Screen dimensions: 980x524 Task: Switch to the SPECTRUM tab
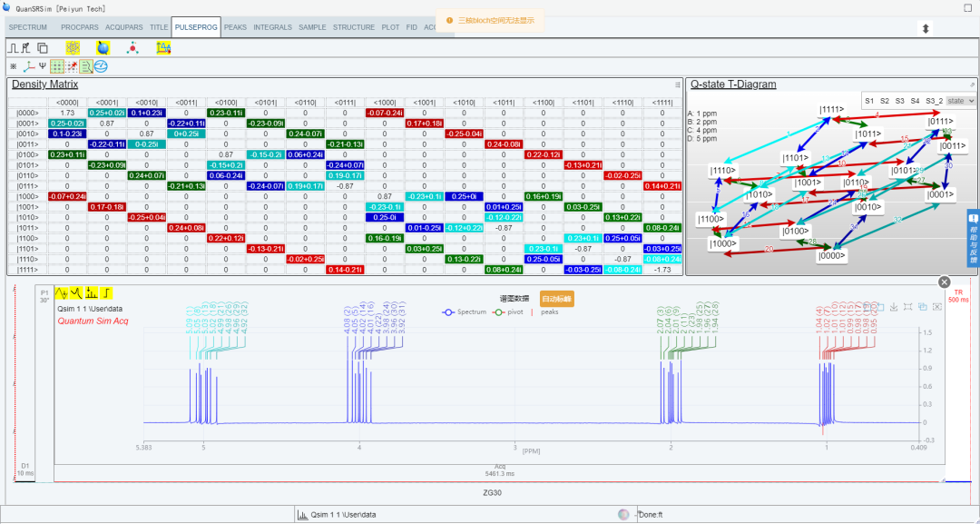(x=27, y=27)
